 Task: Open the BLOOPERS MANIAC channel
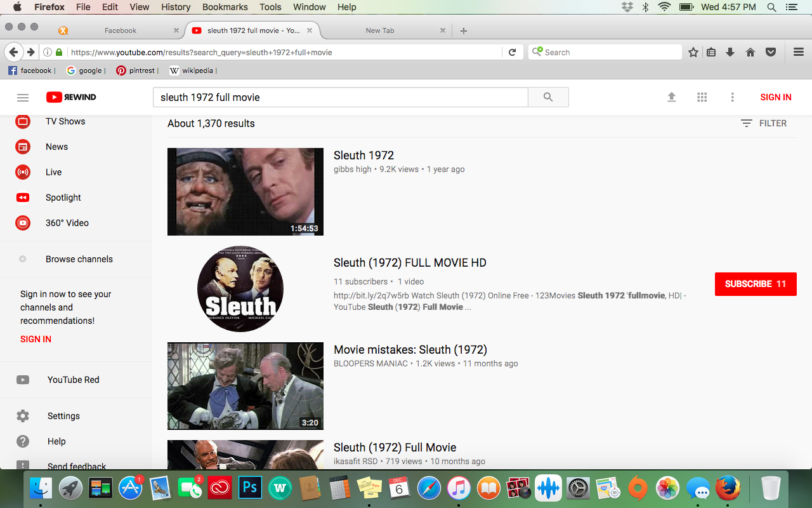click(370, 364)
